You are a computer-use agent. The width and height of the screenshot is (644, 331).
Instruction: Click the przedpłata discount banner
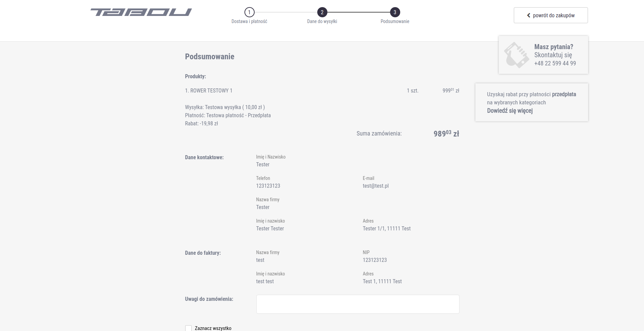(532, 102)
